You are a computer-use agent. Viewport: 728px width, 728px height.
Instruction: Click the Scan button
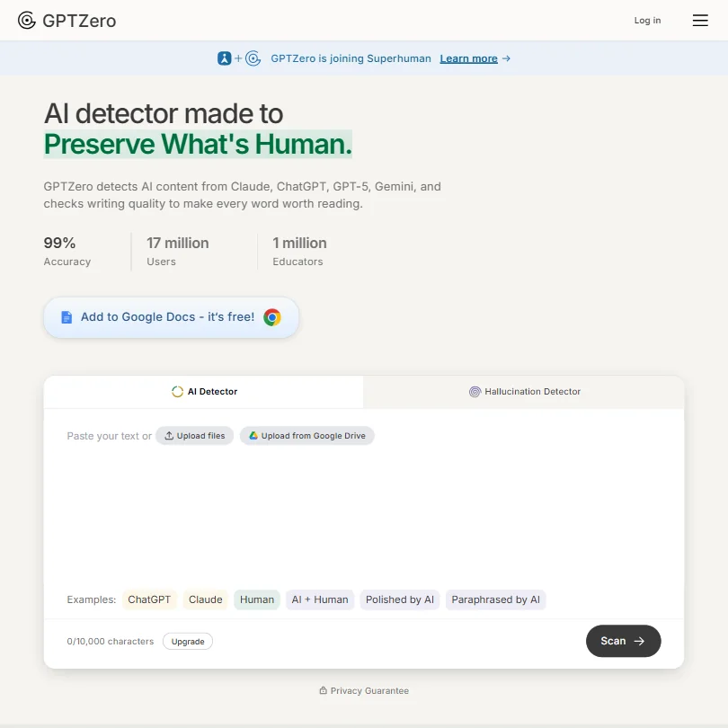pos(623,641)
